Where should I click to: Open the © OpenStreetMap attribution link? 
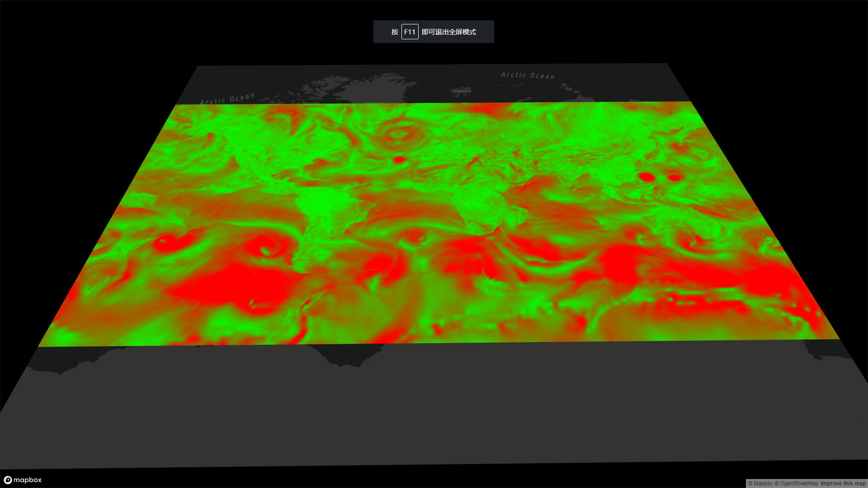tap(796, 483)
